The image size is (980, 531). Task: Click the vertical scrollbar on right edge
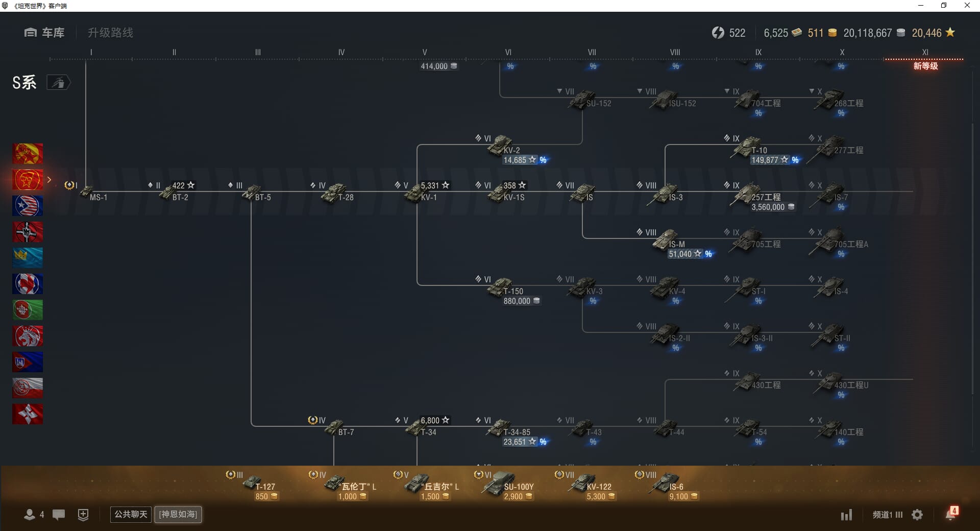point(973,255)
